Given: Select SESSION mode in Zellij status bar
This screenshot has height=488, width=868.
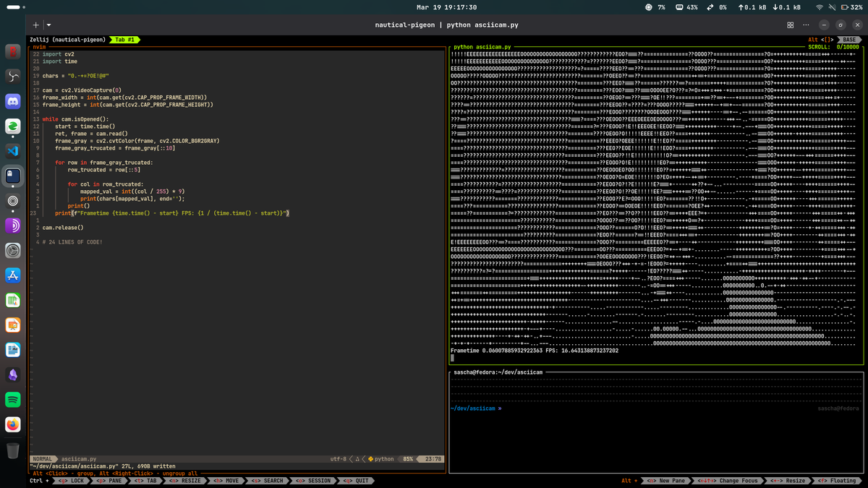Looking at the screenshot, I should pyautogui.click(x=312, y=481).
